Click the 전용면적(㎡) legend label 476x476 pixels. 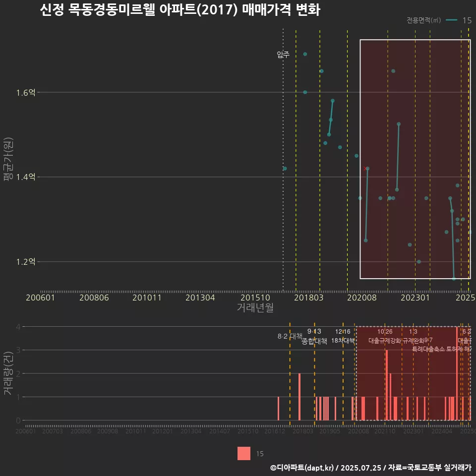[x=423, y=20]
